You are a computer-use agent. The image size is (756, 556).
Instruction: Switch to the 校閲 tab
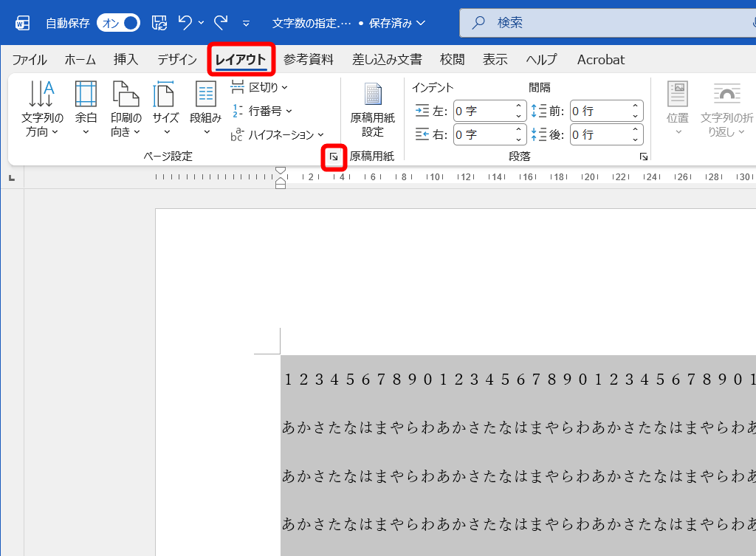click(x=453, y=60)
